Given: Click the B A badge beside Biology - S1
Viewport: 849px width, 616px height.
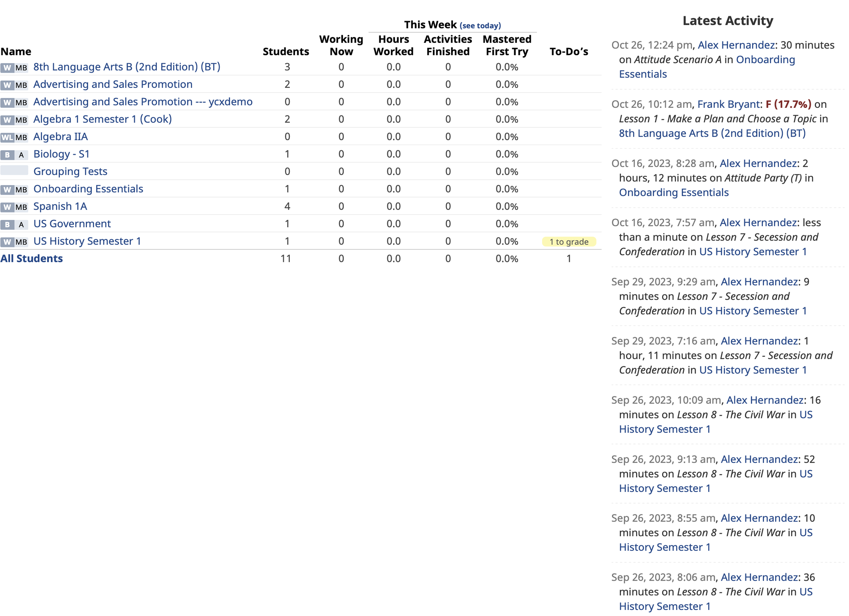Looking at the screenshot, I should click(x=14, y=155).
